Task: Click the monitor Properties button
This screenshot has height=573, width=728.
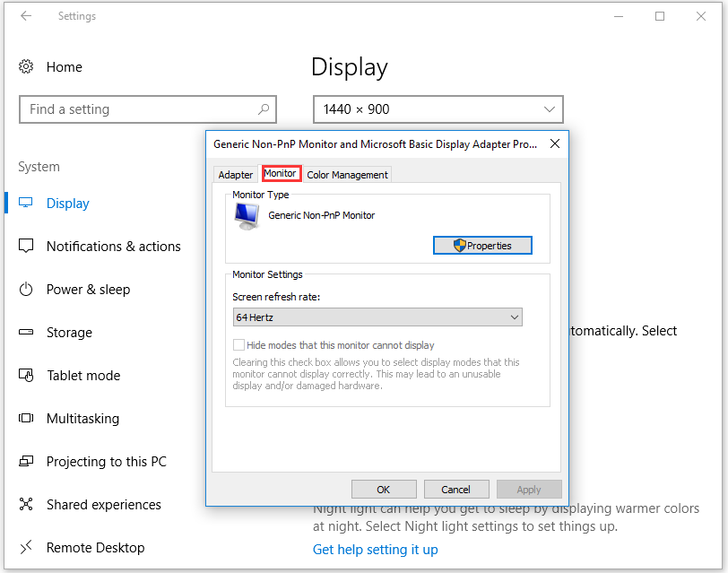Action: click(483, 245)
